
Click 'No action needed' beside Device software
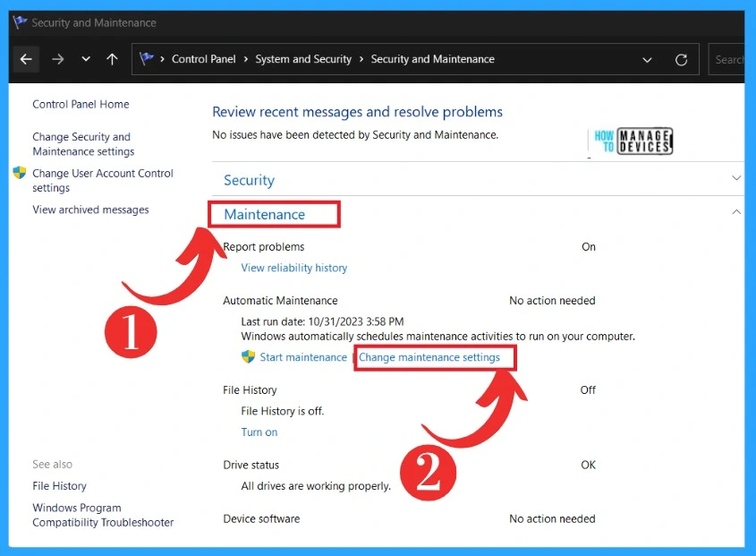552,518
